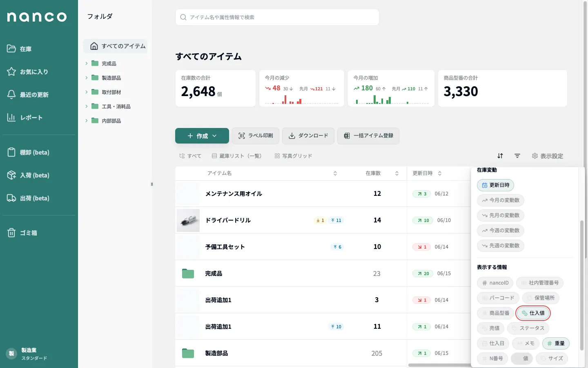Expand the 内部部品 folder chevron
Image resolution: width=588 pixels, height=368 pixels.
(87, 121)
